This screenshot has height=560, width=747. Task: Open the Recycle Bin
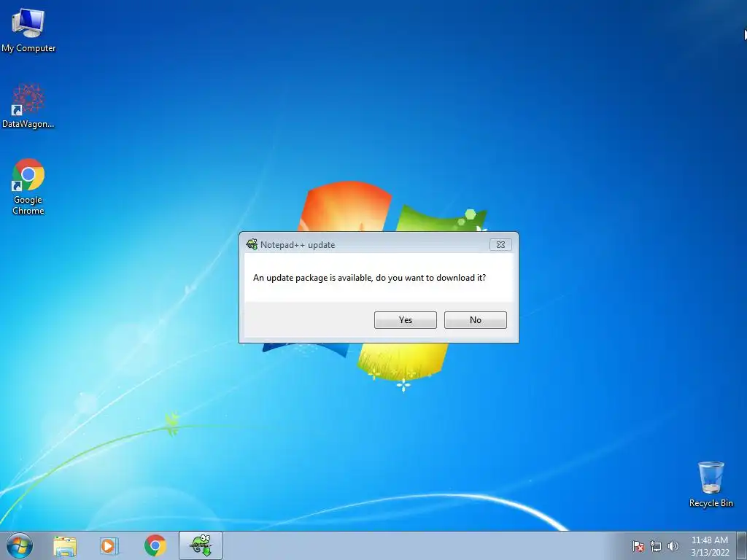click(x=711, y=484)
